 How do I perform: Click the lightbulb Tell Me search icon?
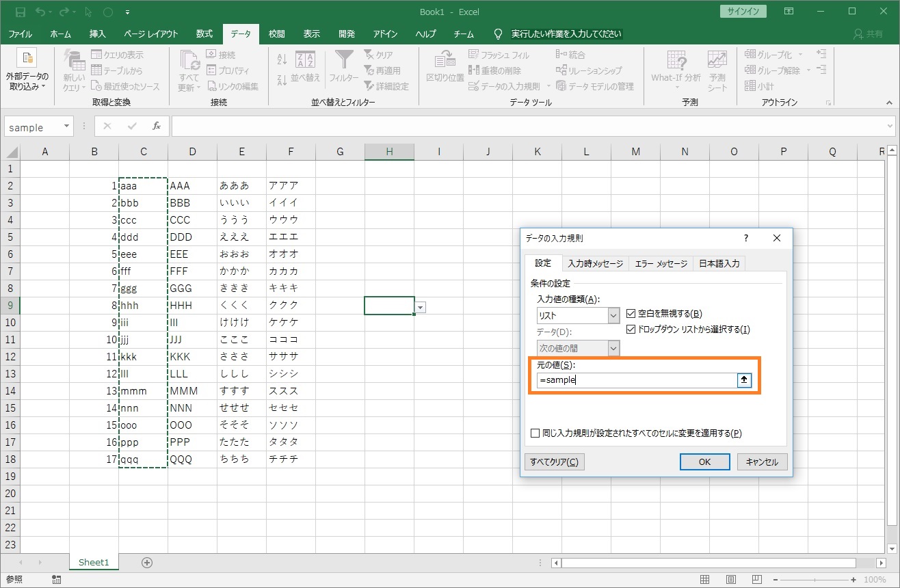point(498,34)
